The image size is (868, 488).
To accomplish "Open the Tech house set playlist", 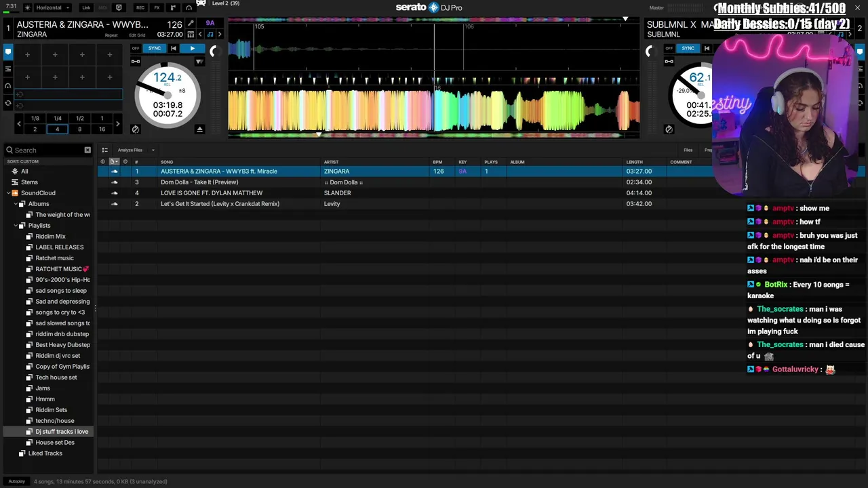I will click(x=56, y=378).
